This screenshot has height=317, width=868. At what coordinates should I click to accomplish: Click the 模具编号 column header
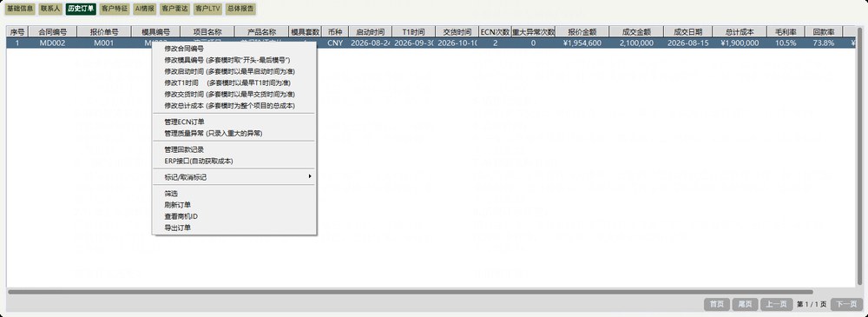[156, 32]
